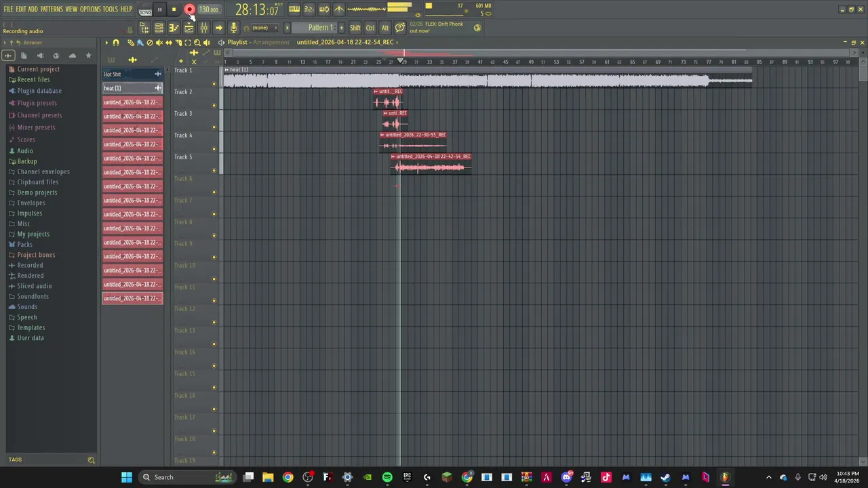Select the Slice tool
868x488 pixels.
178,43
